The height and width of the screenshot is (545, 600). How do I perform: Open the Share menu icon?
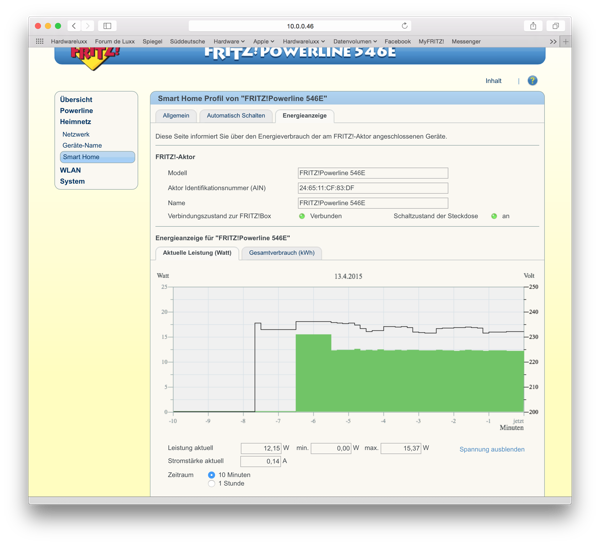533,26
